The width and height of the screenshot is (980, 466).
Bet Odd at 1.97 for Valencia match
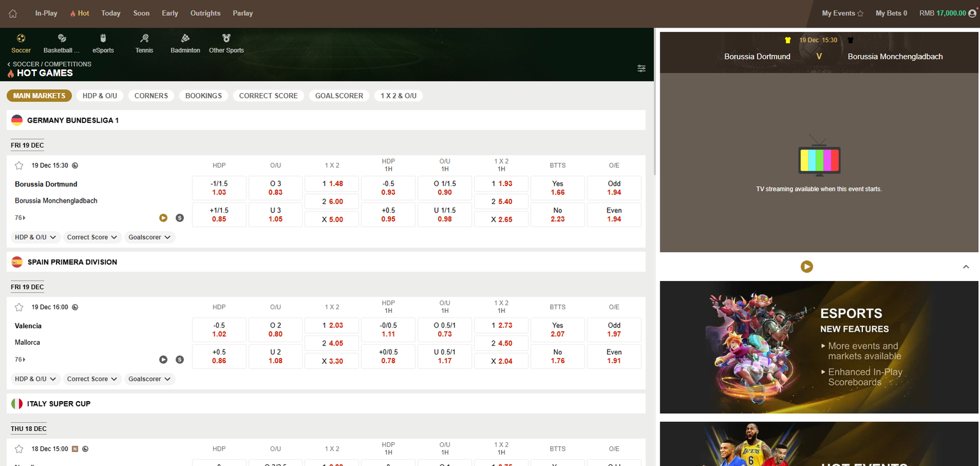pyautogui.click(x=614, y=329)
